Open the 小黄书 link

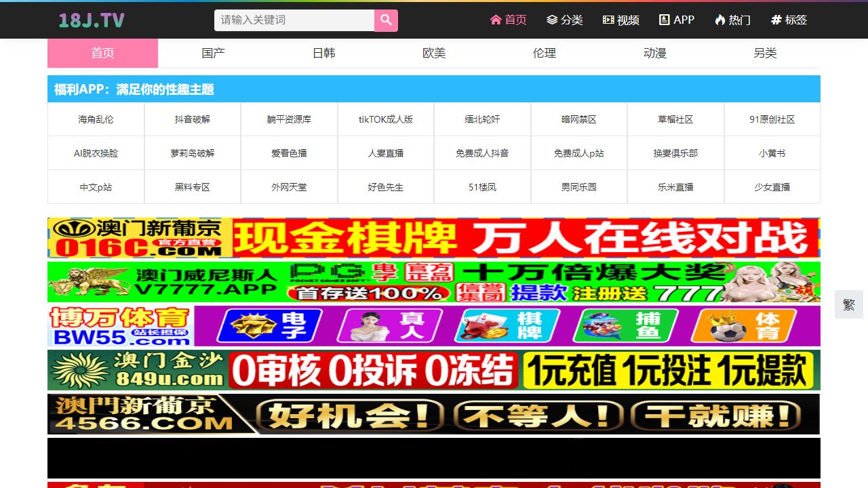pos(772,153)
